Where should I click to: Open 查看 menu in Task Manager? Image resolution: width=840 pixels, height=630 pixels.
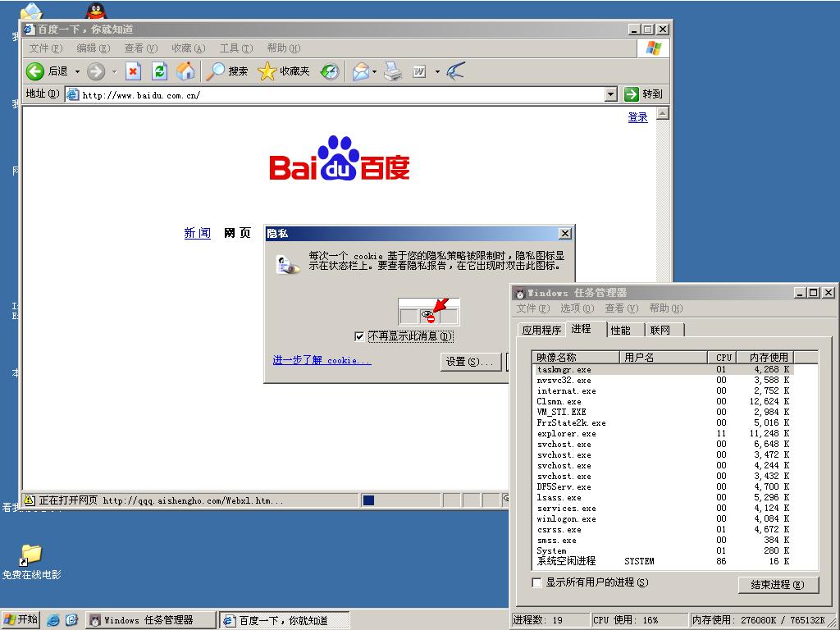tap(622, 308)
